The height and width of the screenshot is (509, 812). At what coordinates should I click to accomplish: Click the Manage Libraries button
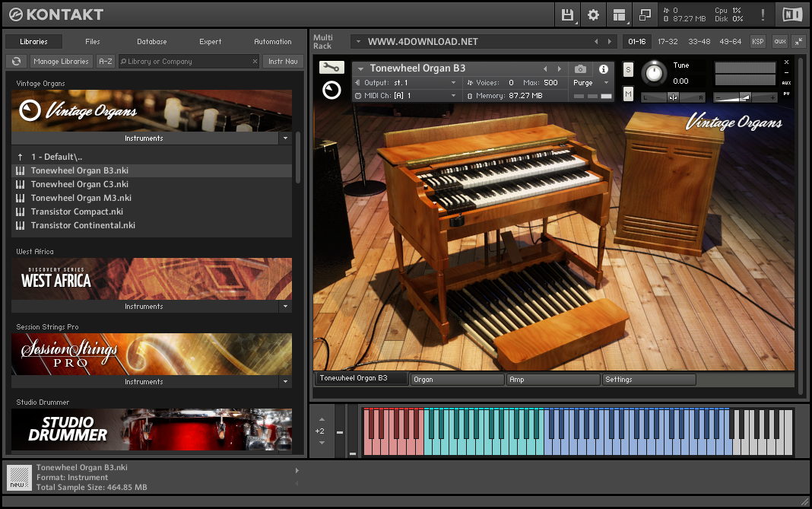(62, 62)
